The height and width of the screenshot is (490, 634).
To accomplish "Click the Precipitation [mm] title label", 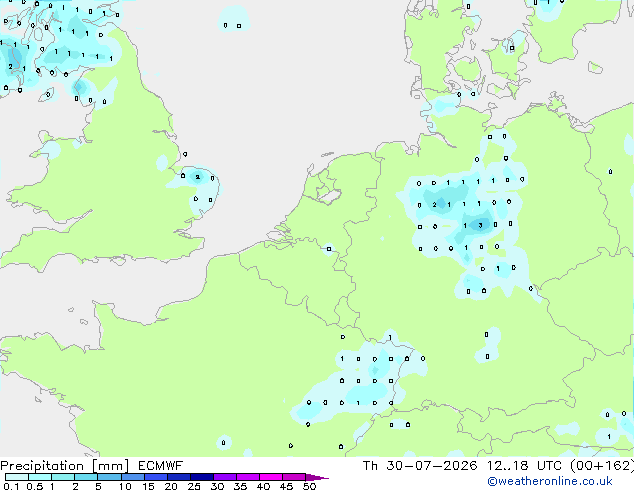I will [x=65, y=466].
